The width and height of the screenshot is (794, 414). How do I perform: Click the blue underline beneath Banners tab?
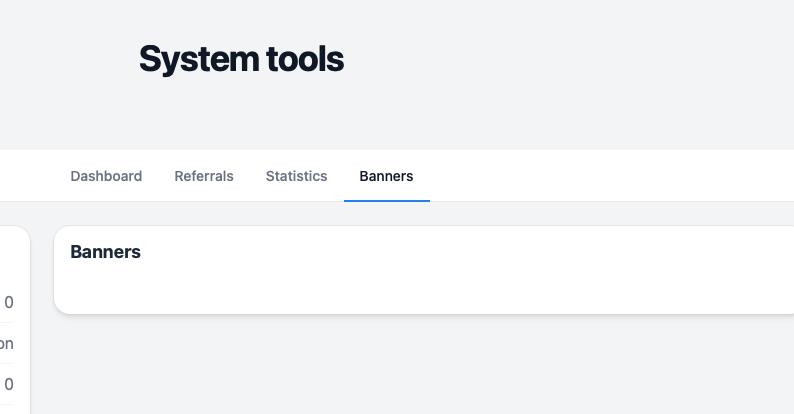tap(386, 200)
